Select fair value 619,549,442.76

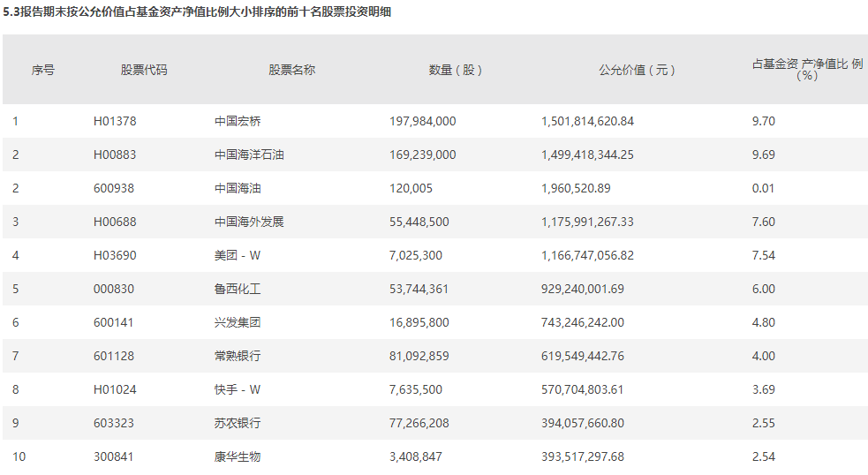[x=583, y=357]
